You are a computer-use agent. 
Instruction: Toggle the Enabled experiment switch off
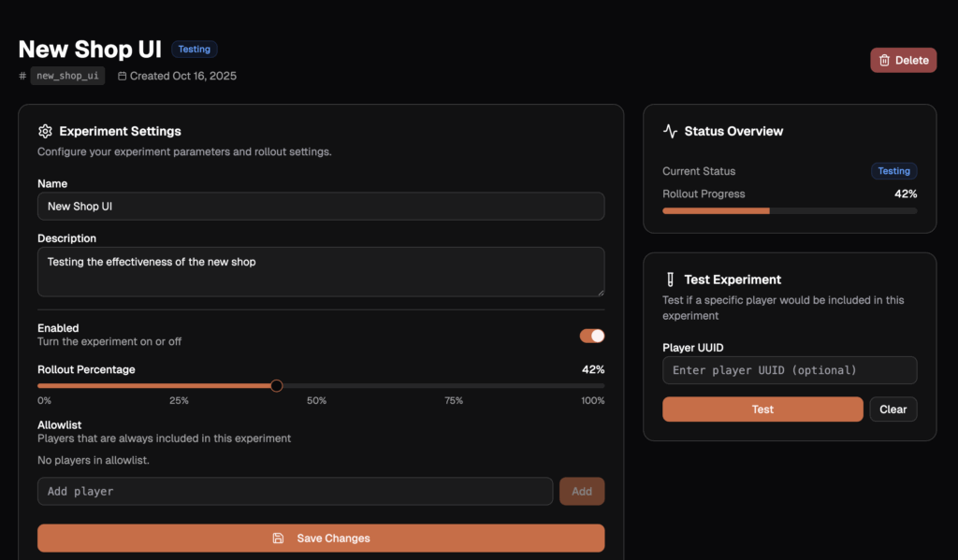click(591, 336)
